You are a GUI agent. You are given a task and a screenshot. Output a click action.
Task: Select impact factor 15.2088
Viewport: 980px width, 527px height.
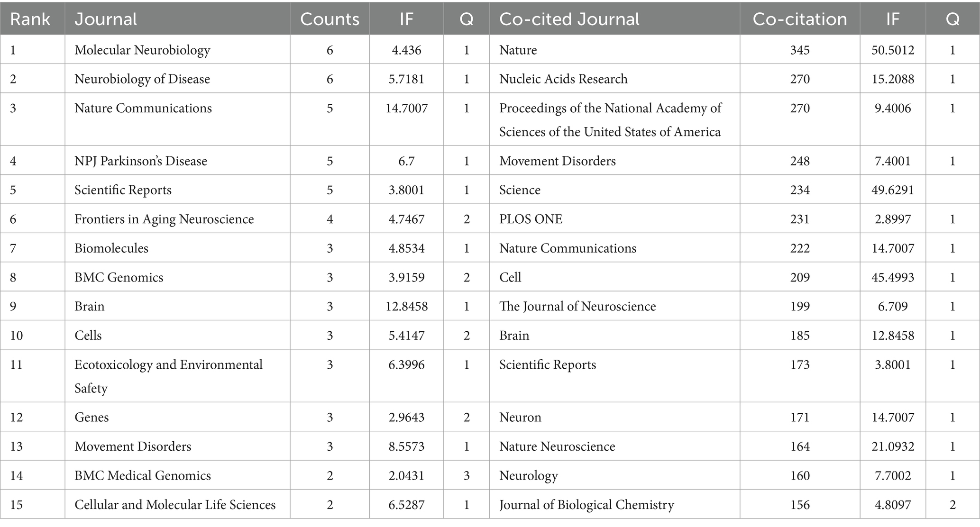(893, 79)
